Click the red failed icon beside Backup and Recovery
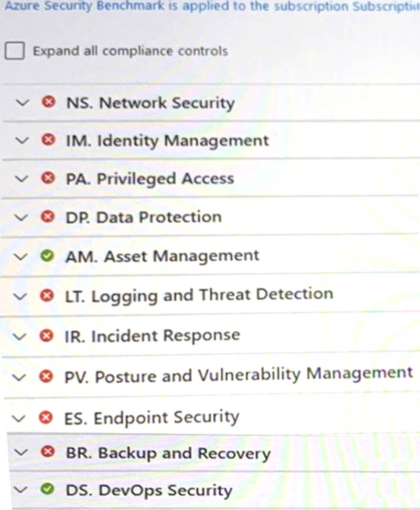420x510 pixels. pyautogui.click(x=47, y=453)
